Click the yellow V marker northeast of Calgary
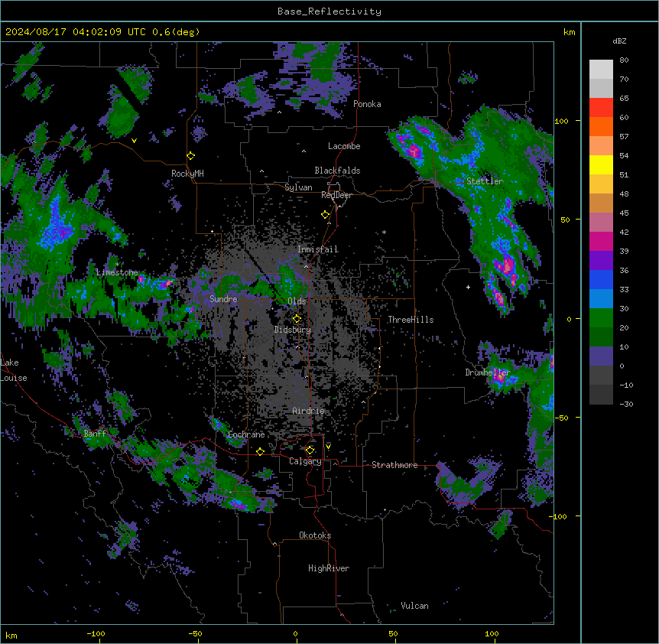The width and height of the screenshot is (659, 644). (328, 447)
